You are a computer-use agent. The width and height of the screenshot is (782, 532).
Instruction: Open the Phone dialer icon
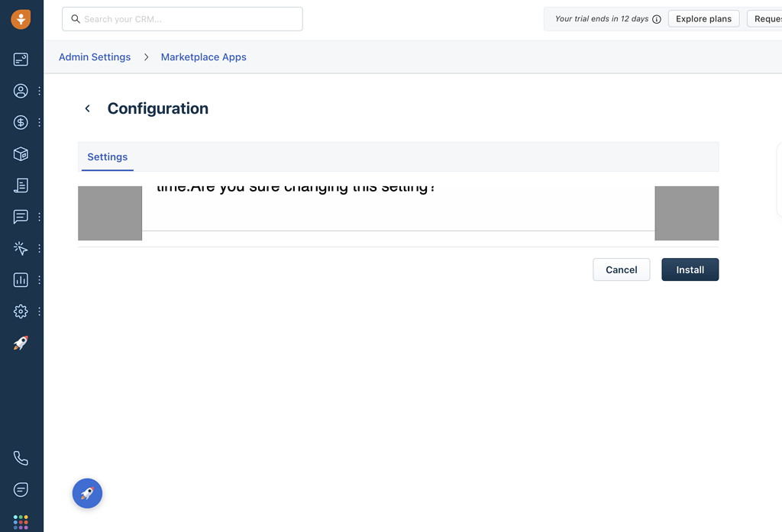pos(21,457)
